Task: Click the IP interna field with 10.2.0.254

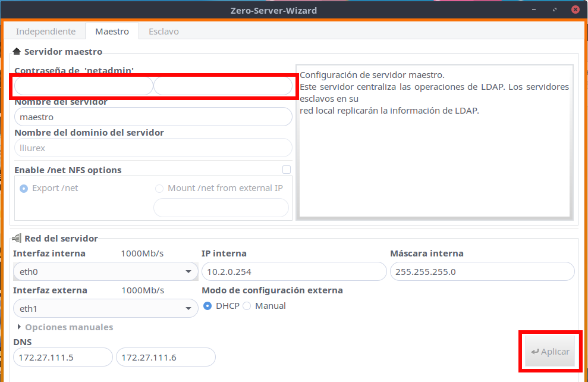Action: 294,272
